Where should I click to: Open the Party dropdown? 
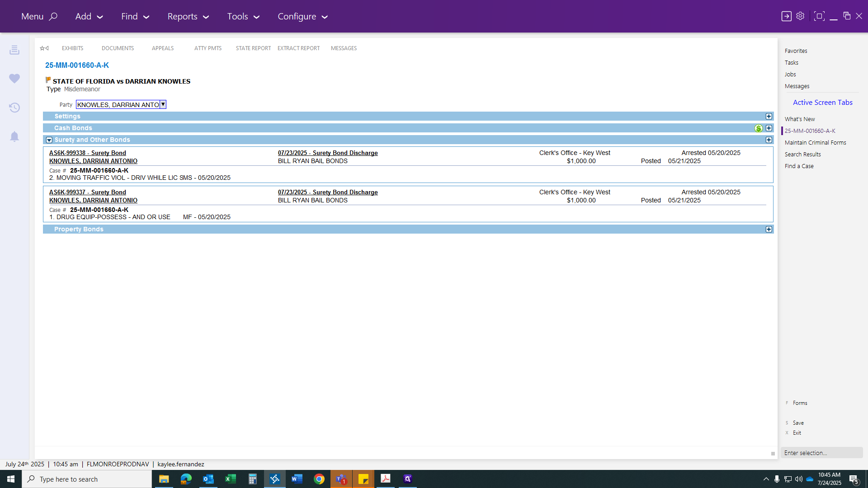tap(163, 104)
